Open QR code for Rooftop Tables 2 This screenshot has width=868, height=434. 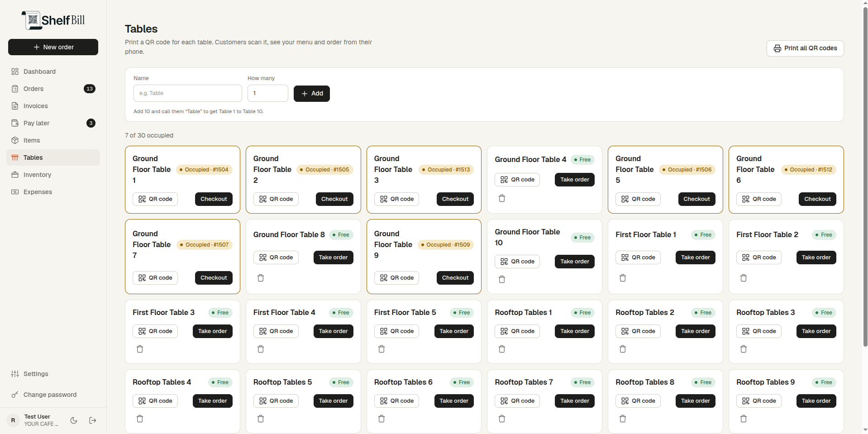pos(638,331)
